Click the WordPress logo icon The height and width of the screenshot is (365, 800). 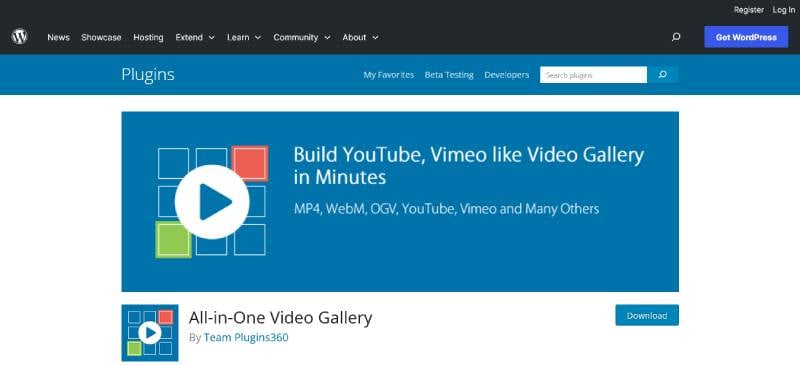(19, 37)
